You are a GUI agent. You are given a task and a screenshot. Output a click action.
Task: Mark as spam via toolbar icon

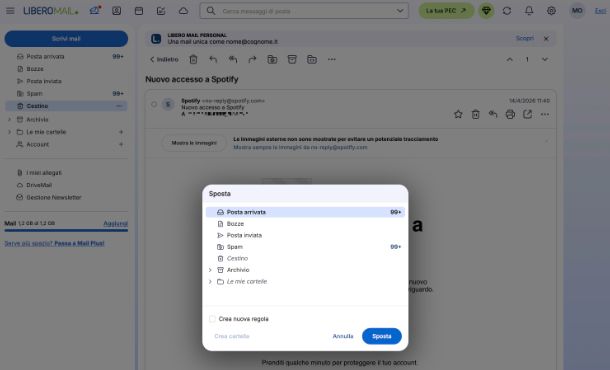tap(272, 60)
